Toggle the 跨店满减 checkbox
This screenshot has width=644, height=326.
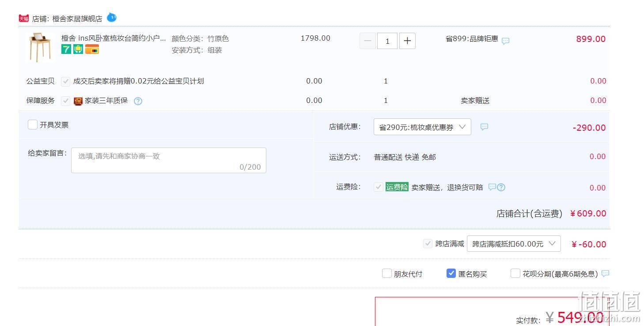click(x=428, y=243)
